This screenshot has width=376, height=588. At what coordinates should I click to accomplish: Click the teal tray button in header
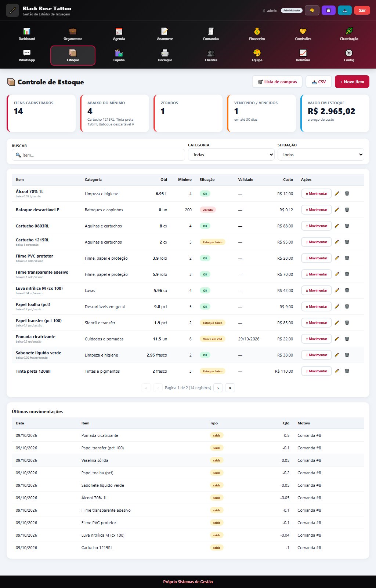(x=344, y=10)
